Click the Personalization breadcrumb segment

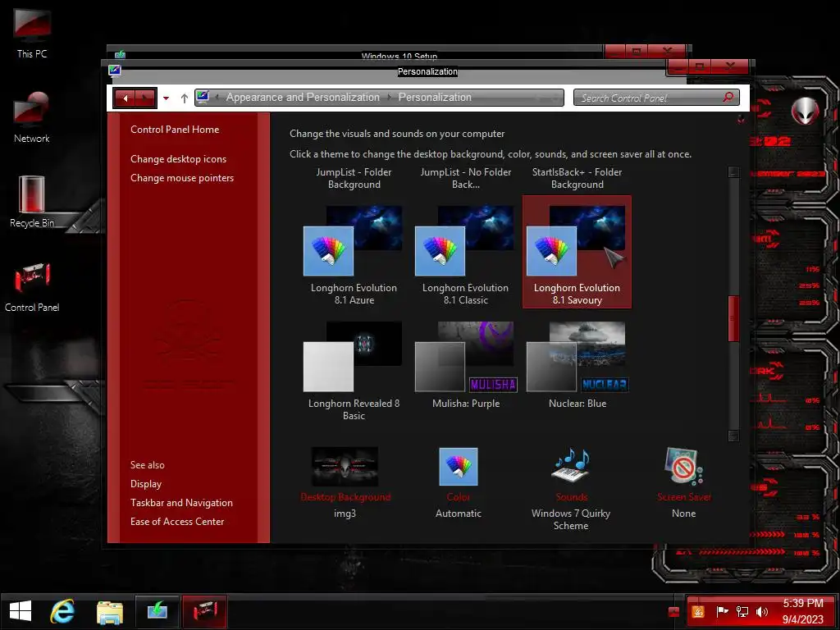click(x=435, y=98)
